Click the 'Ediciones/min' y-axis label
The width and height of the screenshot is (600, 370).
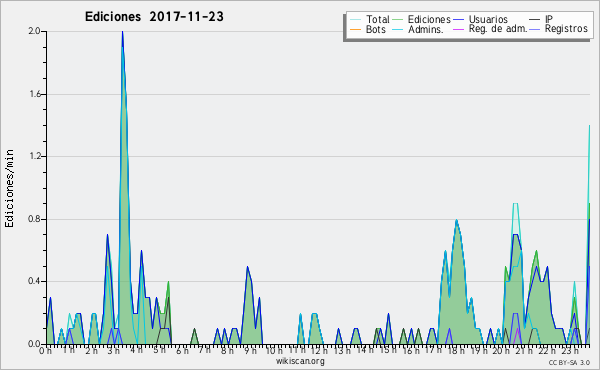9,189
